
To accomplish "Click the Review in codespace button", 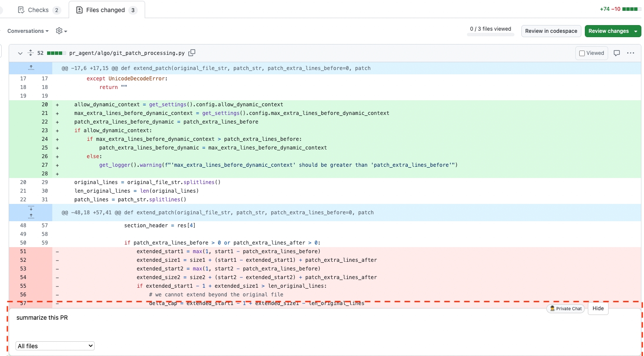I will (x=551, y=31).
